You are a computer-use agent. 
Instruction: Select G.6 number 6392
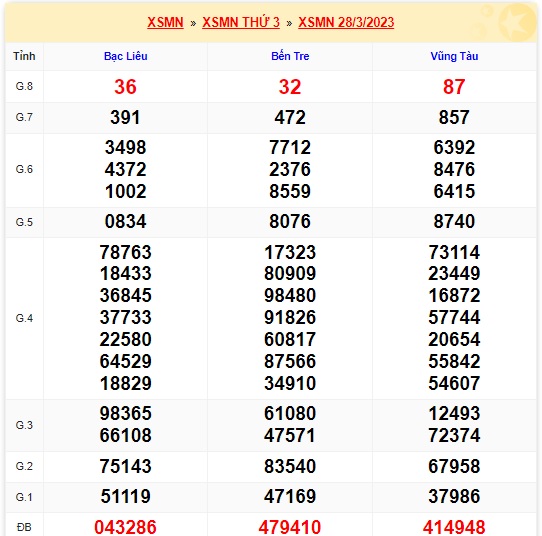454,147
